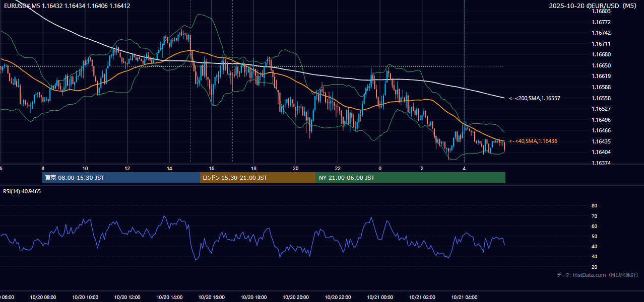Click the 10/20 18:00 date label
Image resolution: width=644 pixels, height=302 pixels.
[x=253, y=297]
